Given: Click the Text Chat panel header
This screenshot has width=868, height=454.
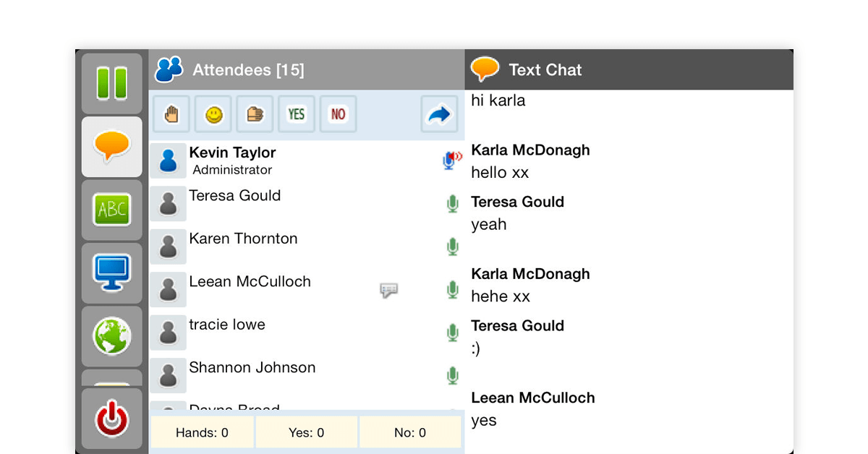Looking at the screenshot, I should pyautogui.click(x=545, y=70).
